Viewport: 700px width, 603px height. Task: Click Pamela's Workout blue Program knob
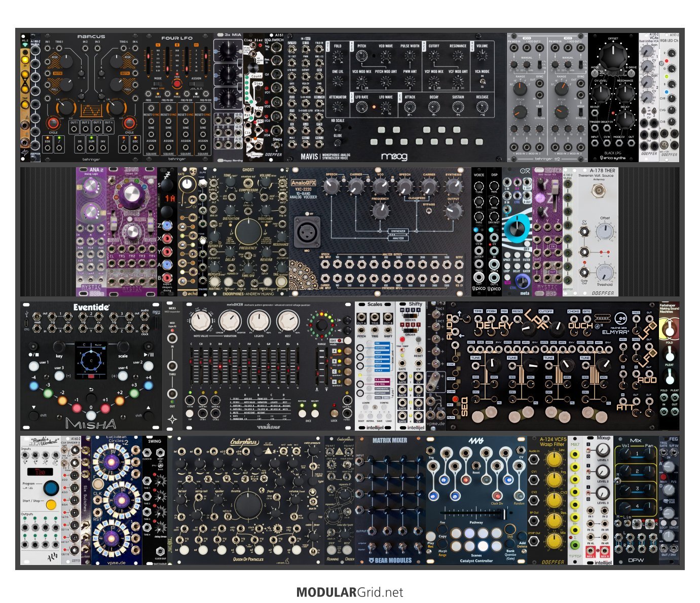(51, 488)
